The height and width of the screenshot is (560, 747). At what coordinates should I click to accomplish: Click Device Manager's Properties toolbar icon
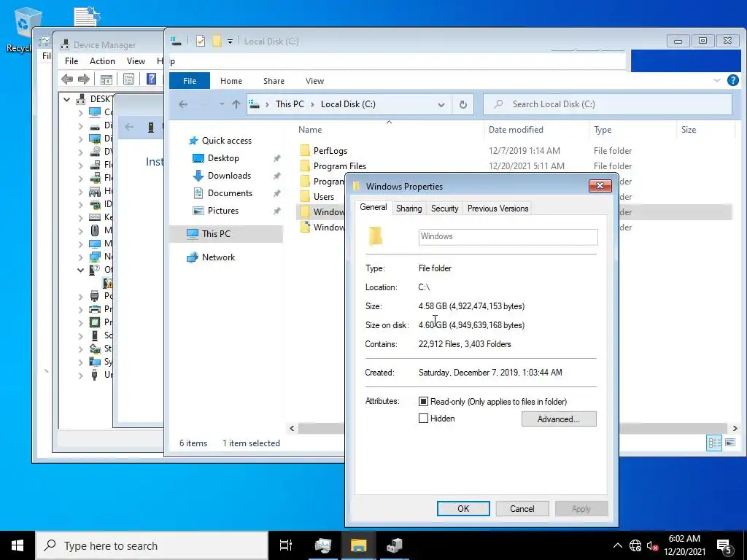pos(128,79)
